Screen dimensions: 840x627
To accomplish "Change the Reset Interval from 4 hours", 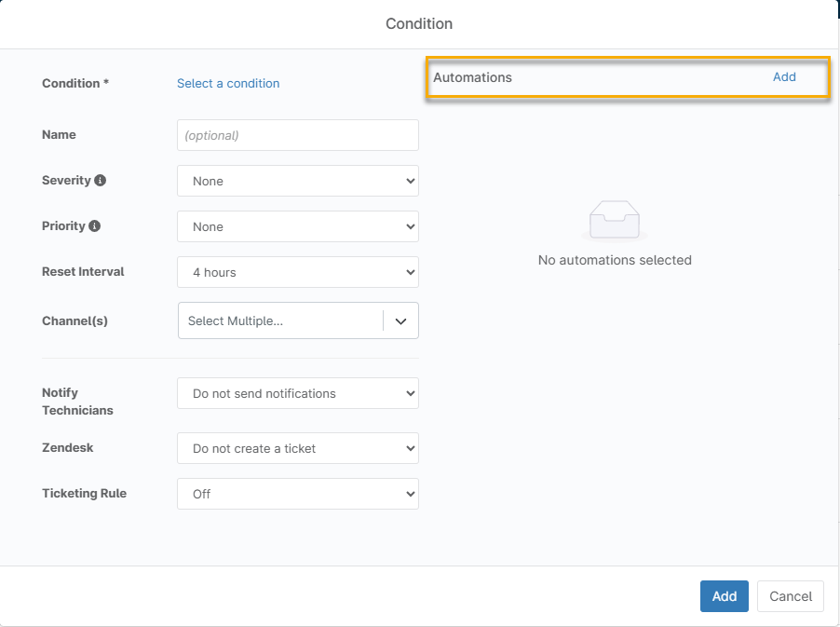I will pyautogui.click(x=298, y=273).
